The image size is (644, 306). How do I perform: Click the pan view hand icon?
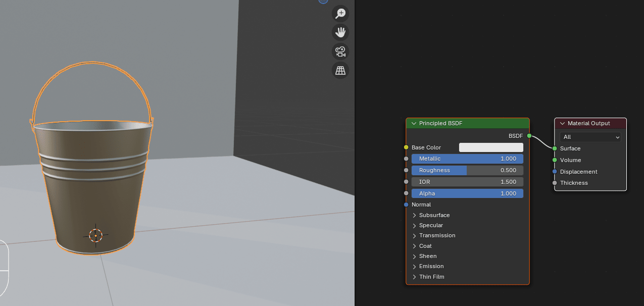pyautogui.click(x=340, y=32)
